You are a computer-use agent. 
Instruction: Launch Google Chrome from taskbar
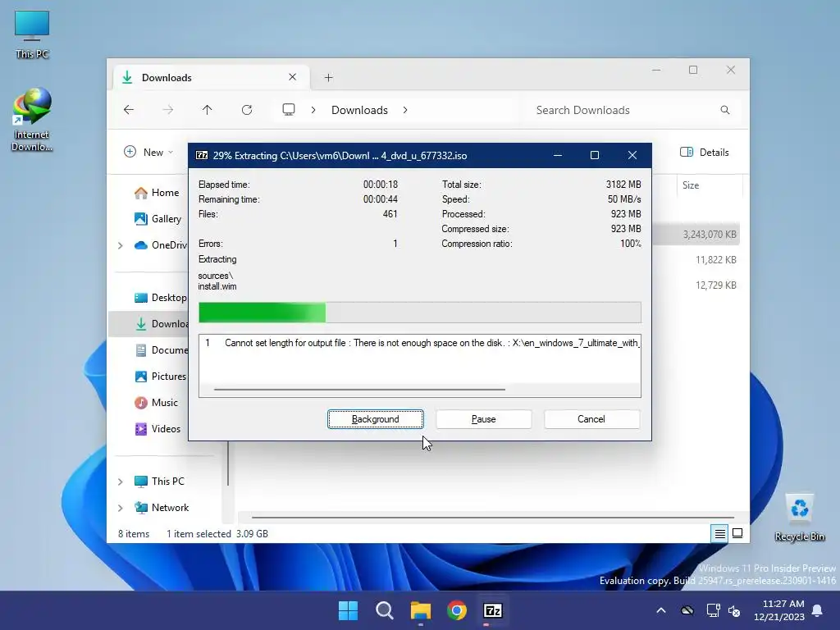457,610
